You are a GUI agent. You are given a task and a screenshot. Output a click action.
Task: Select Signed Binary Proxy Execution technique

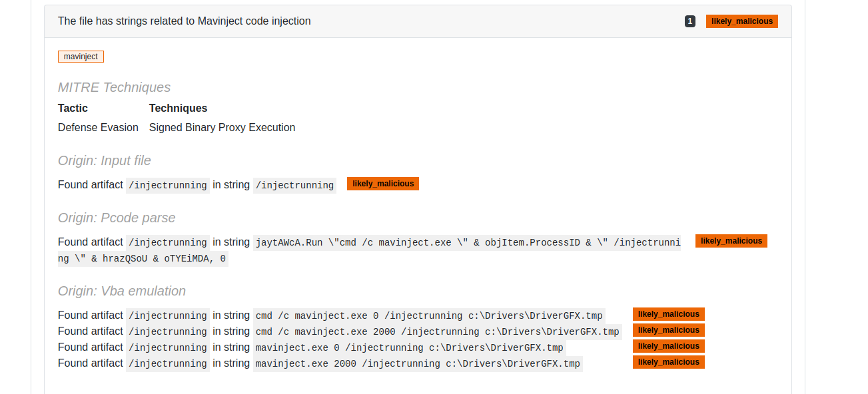[222, 127]
